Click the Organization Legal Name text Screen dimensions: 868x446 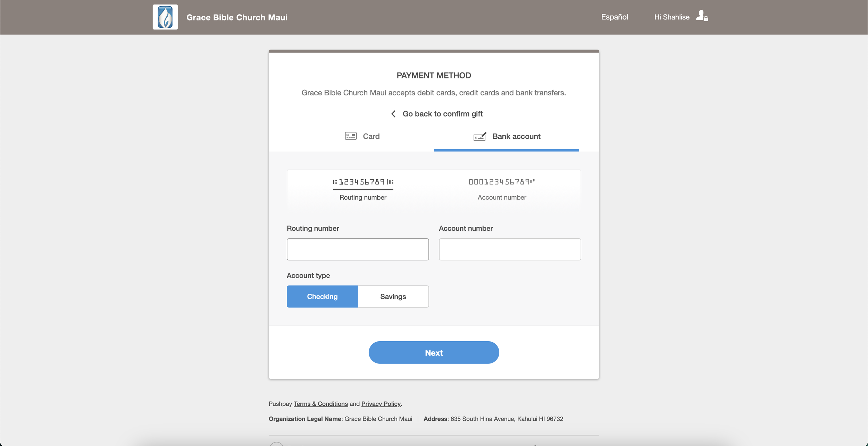point(305,419)
